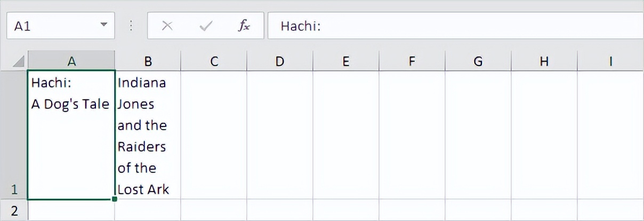Click the fill handle of cell A1

click(x=115, y=199)
